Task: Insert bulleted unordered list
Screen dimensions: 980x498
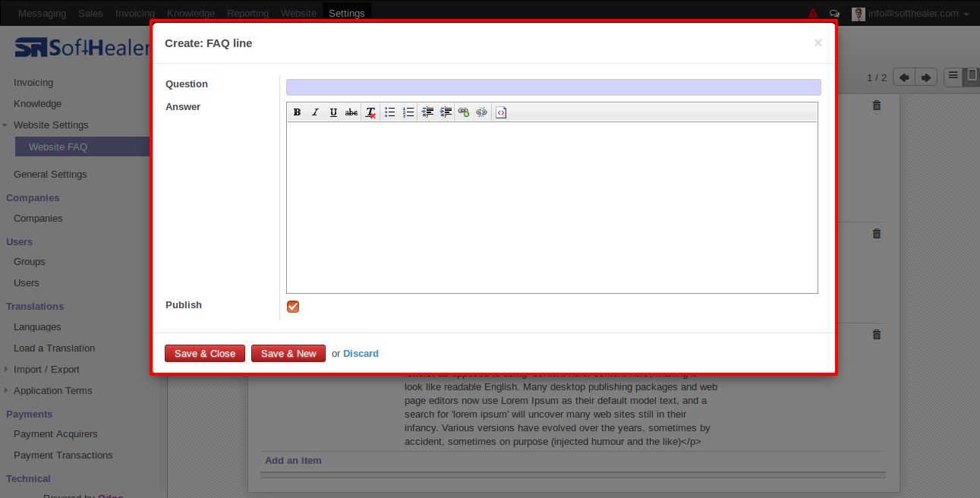Action: pyautogui.click(x=390, y=112)
